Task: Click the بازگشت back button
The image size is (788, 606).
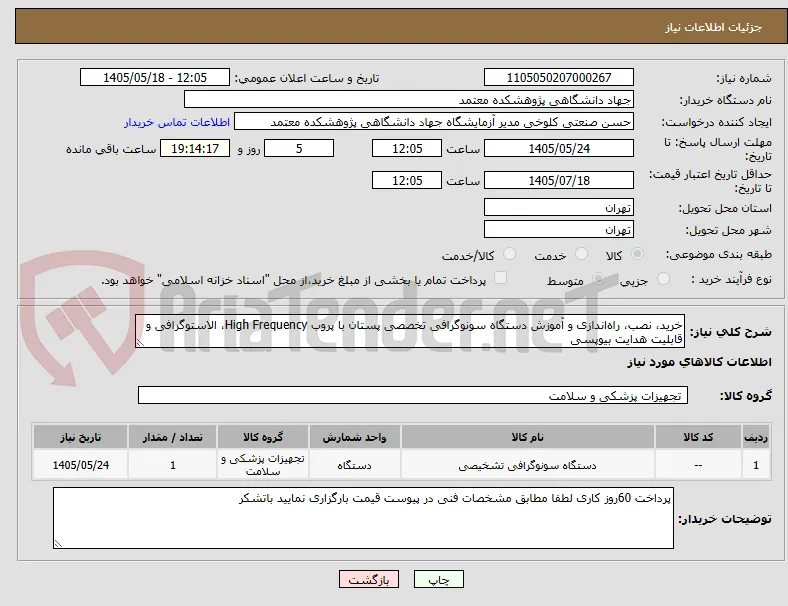Action: [x=369, y=579]
